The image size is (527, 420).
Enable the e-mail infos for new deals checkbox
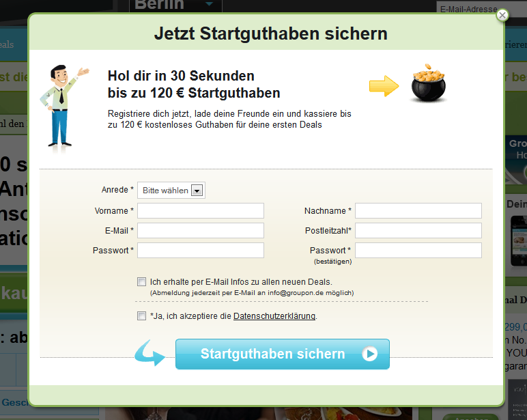click(141, 282)
